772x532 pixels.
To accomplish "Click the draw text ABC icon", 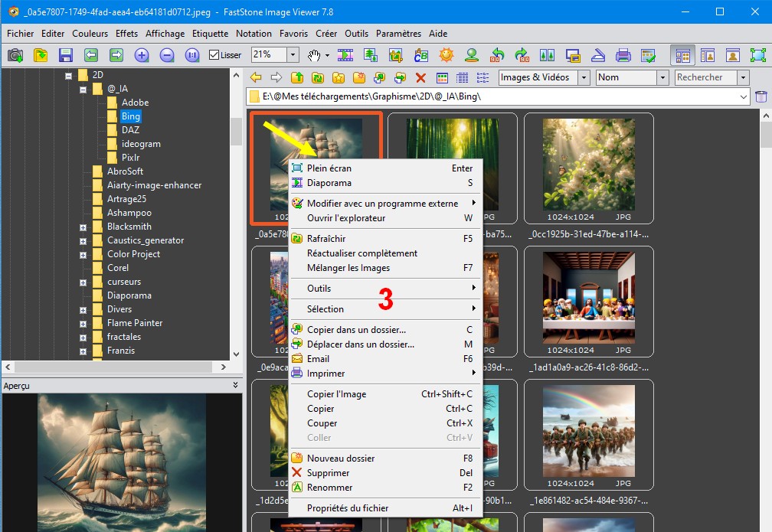I will click(421, 54).
